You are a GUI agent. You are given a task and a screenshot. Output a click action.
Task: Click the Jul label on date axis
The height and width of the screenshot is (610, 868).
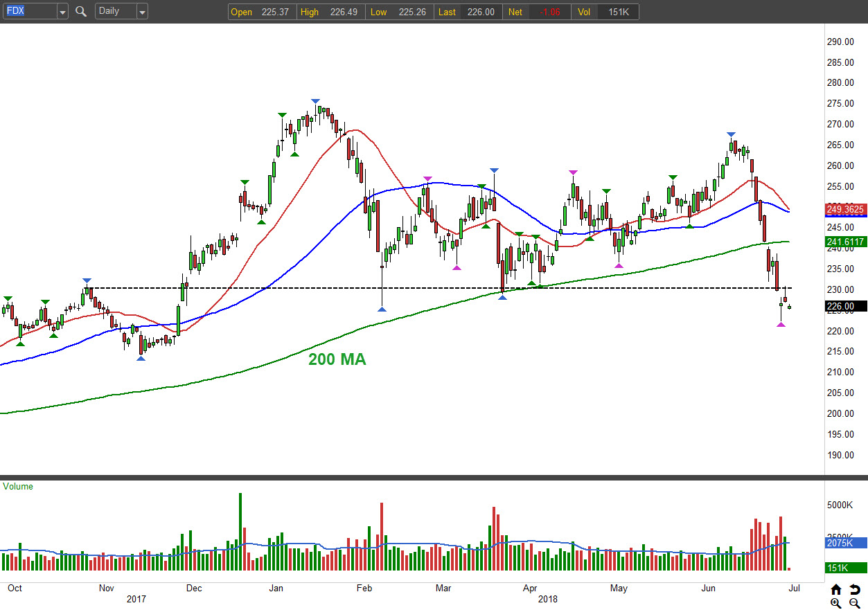794,589
